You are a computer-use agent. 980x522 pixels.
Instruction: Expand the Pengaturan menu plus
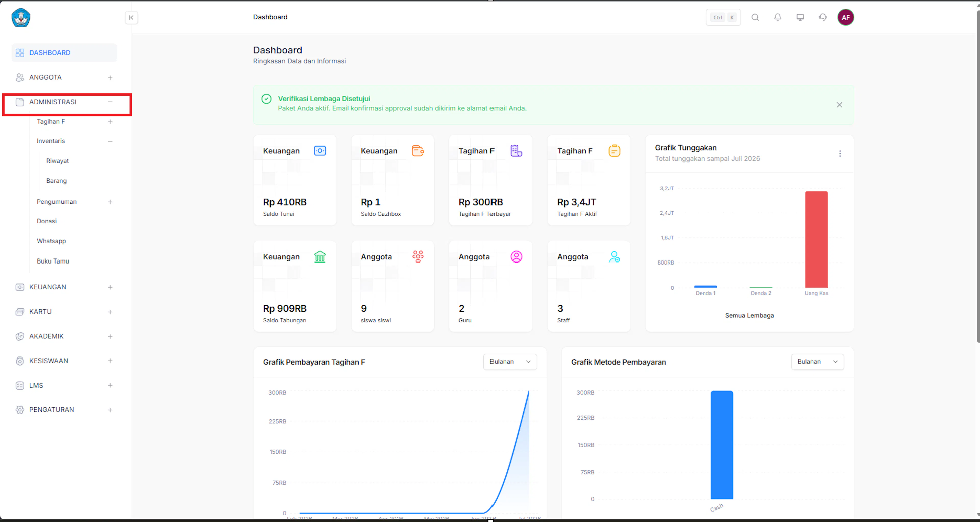(x=110, y=410)
